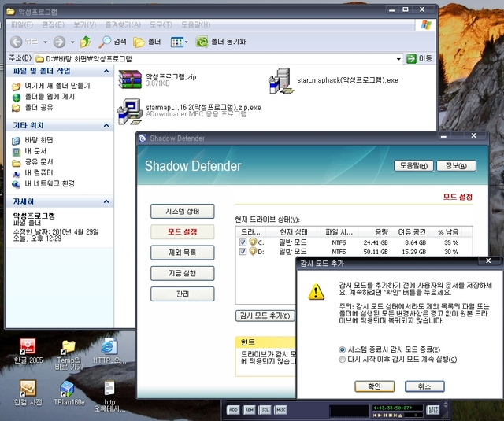Click 폴더를 웹에 게시 task link

(50, 97)
